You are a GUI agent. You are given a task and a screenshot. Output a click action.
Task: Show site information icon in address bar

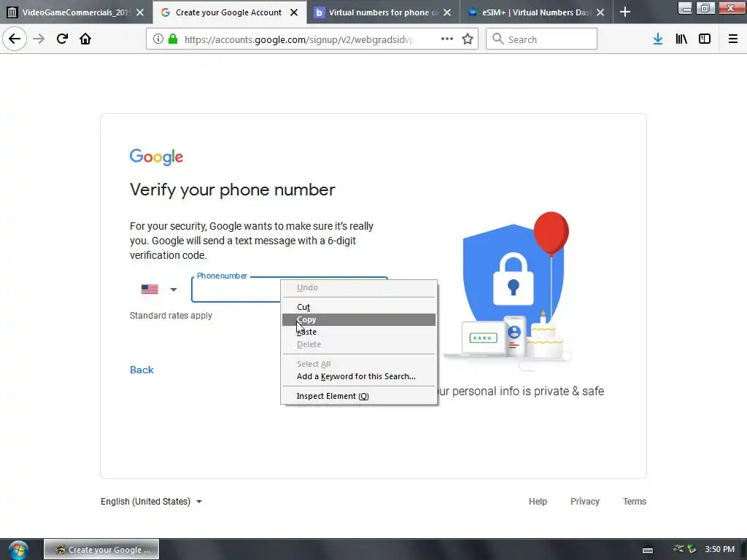158,39
